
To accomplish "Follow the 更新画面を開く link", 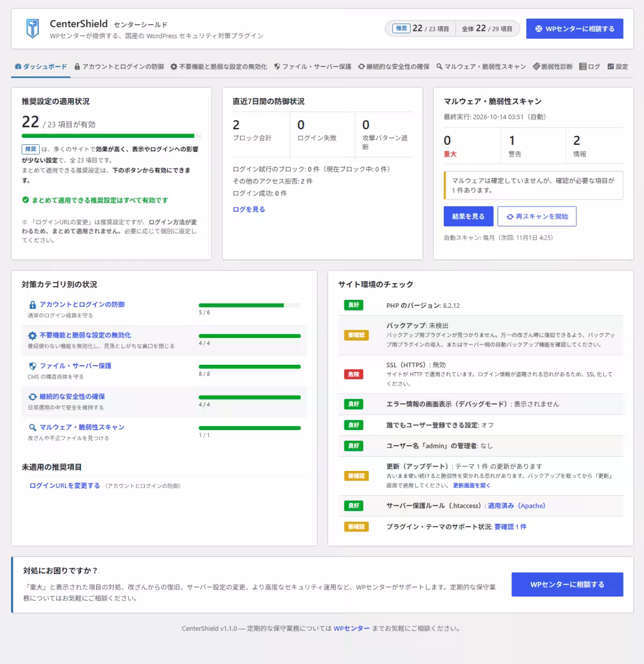I will pos(472,485).
